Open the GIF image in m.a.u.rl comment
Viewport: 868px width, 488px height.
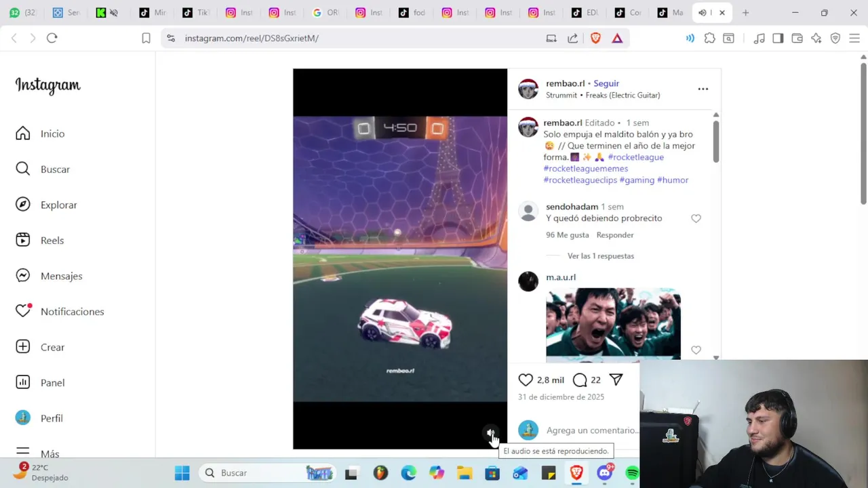(x=613, y=323)
